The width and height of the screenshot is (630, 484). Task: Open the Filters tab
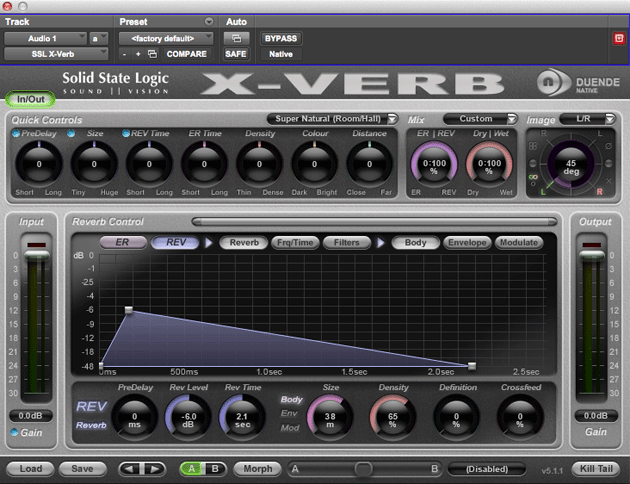tap(347, 243)
